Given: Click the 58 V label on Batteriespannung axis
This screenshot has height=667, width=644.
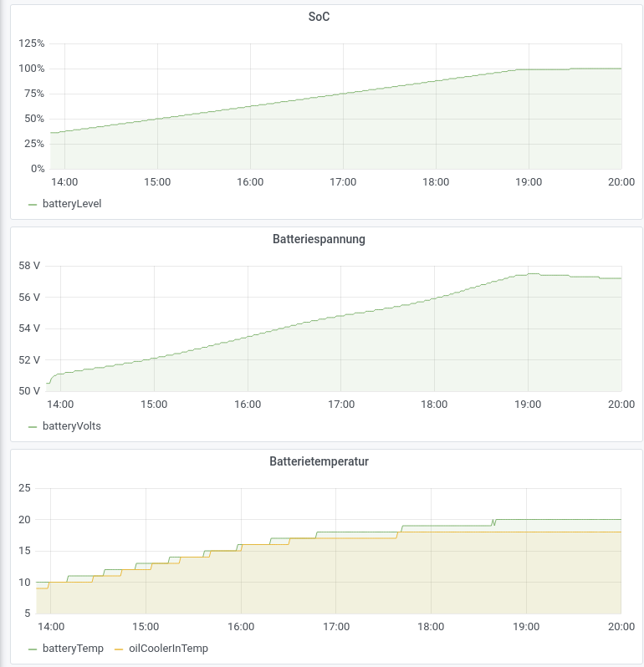Looking at the screenshot, I should [29, 266].
